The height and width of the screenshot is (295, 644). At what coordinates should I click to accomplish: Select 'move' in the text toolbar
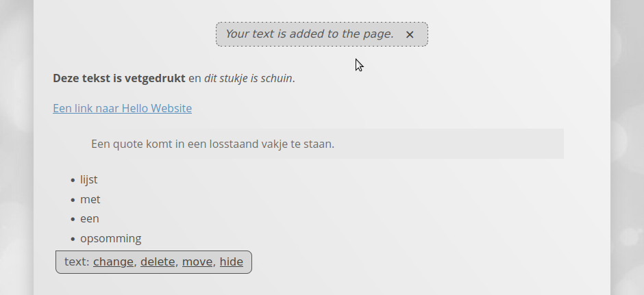197,261
